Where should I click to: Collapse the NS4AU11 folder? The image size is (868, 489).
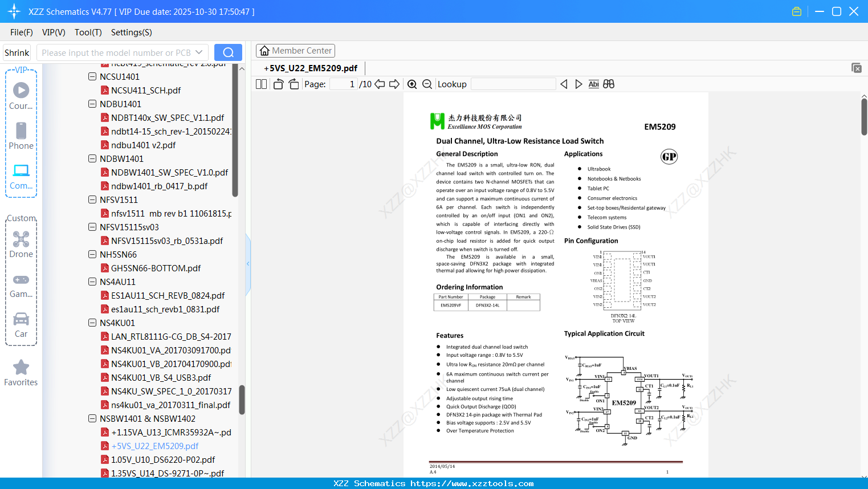pyautogui.click(x=92, y=282)
